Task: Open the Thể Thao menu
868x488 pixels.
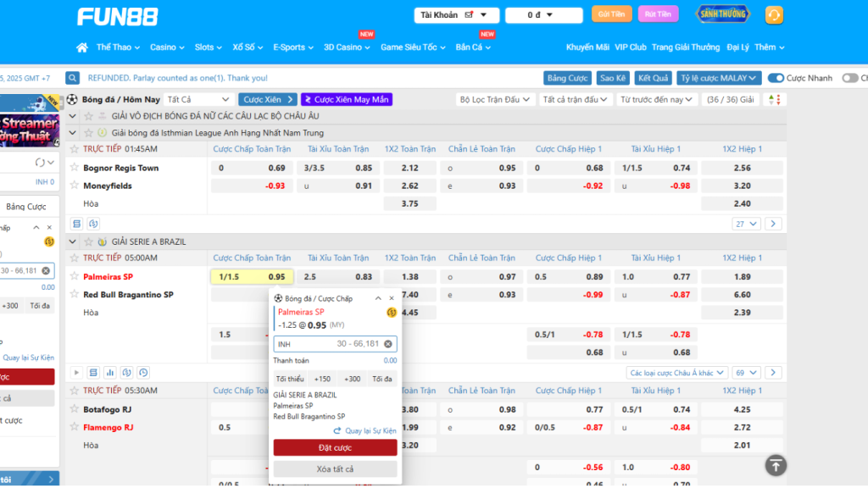Action: tap(119, 47)
